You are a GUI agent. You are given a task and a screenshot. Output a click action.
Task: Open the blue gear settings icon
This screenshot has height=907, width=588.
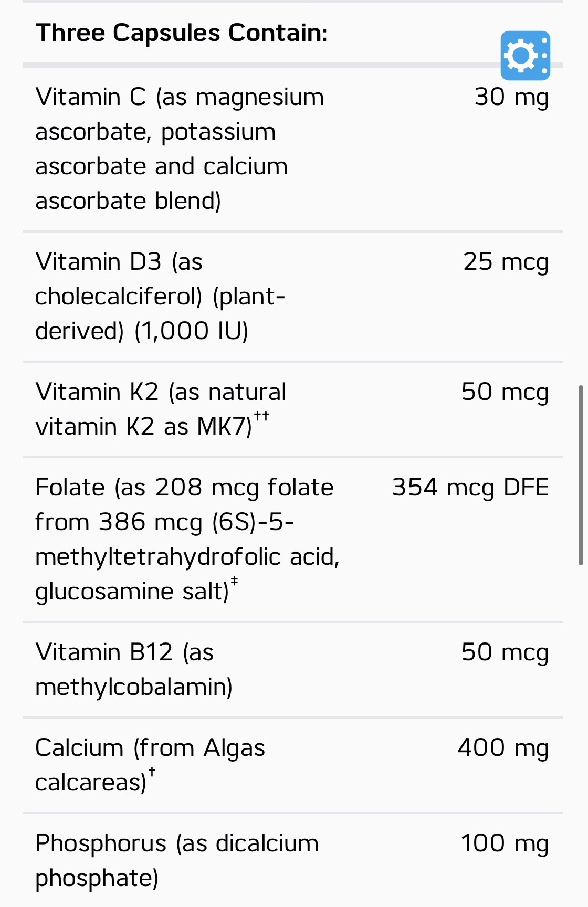click(x=525, y=56)
